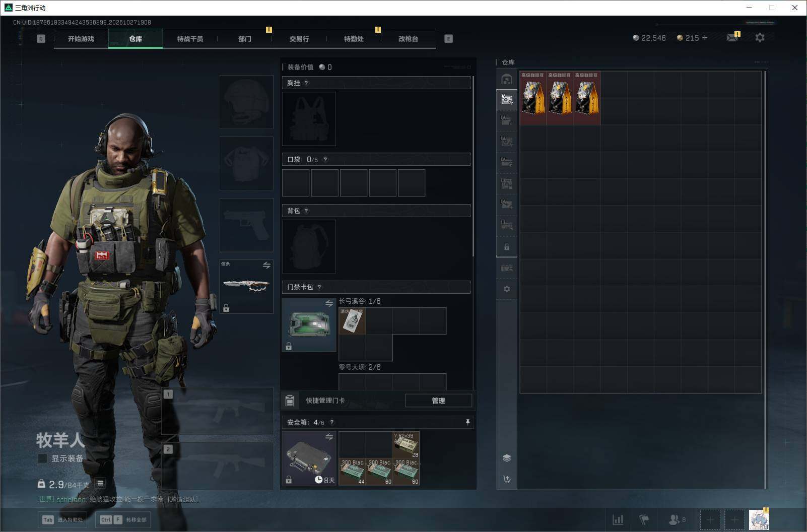Click the warehouse grid vertical scrollbar
This screenshot has width=807, height=532.
pyautogui.click(x=765, y=280)
